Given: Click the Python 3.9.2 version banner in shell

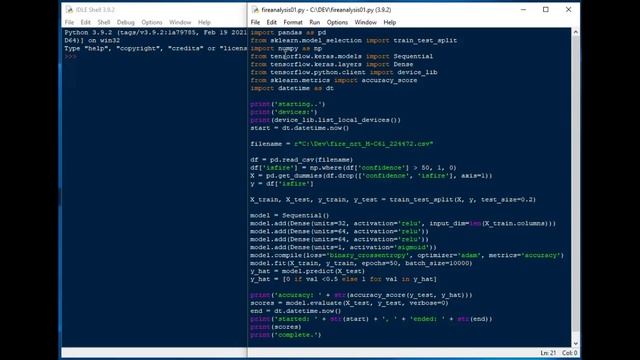Looking at the screenshot, I should click(155, 33).
